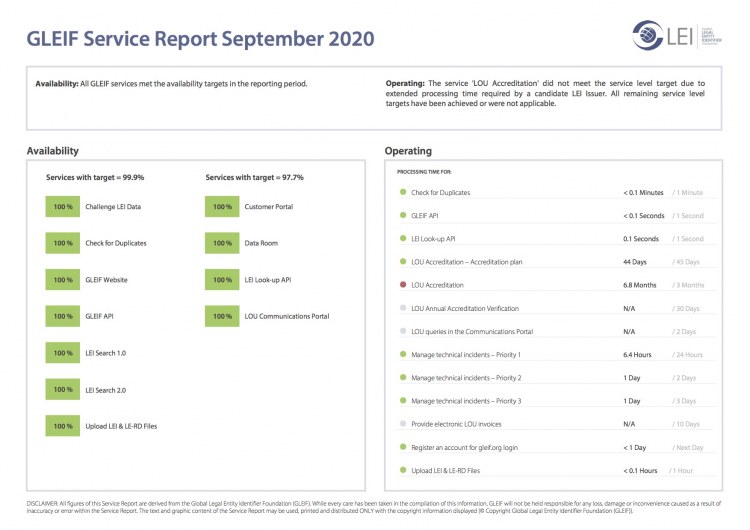Viewport: 750px width, 530px height.
Task: Click the 100% badge for LEI Search 2.0
Action: [x=63, y=390]
